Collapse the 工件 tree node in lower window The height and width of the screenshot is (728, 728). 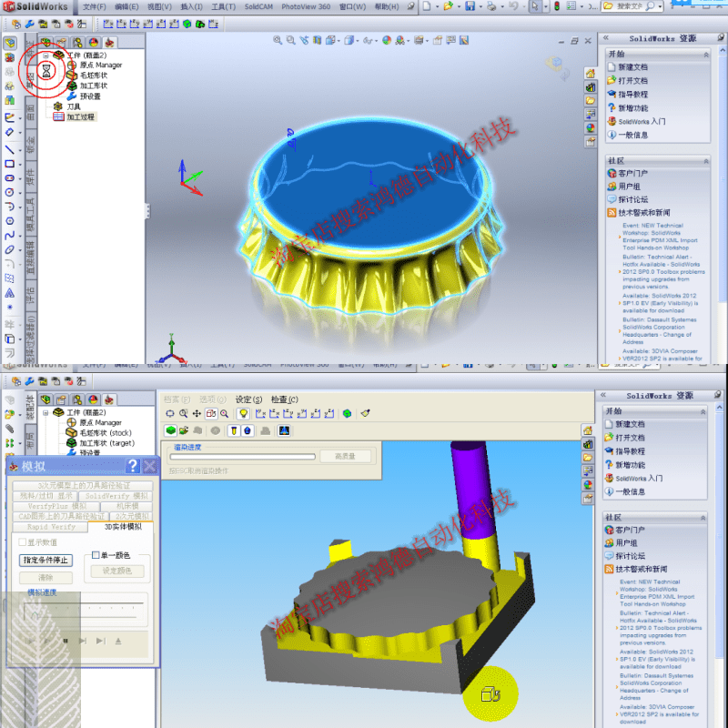click(45, 412)
